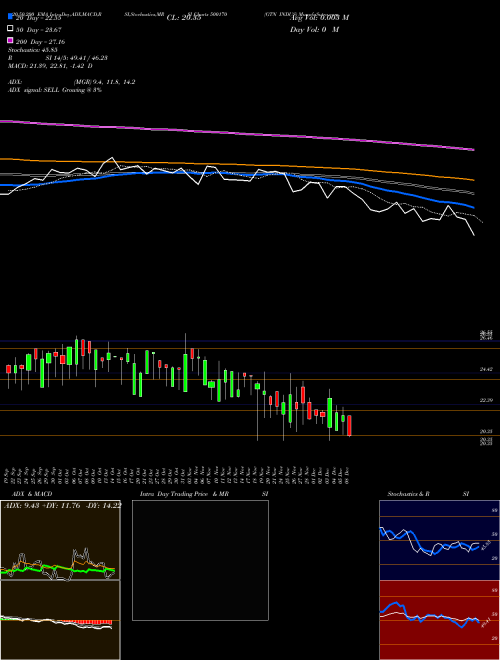
Task: Click the 'Avg Vol' value text
Action: (319, 18)
